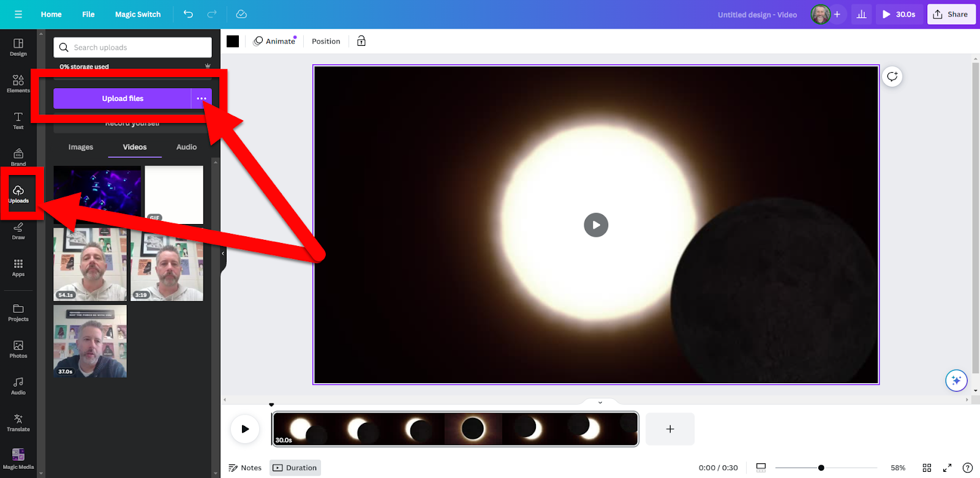Open the Notes panel
Screen dimensions: 980x478
point(245,468)
